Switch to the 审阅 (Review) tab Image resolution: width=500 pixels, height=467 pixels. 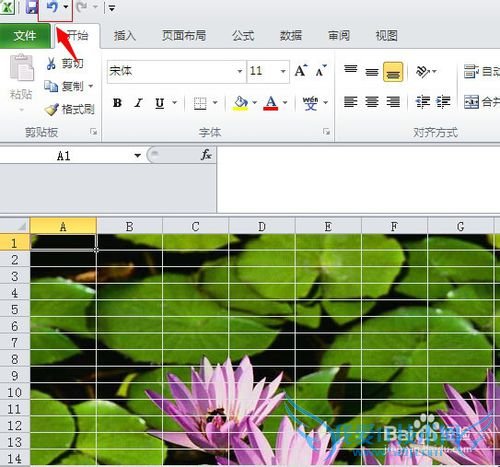point(339,35)
